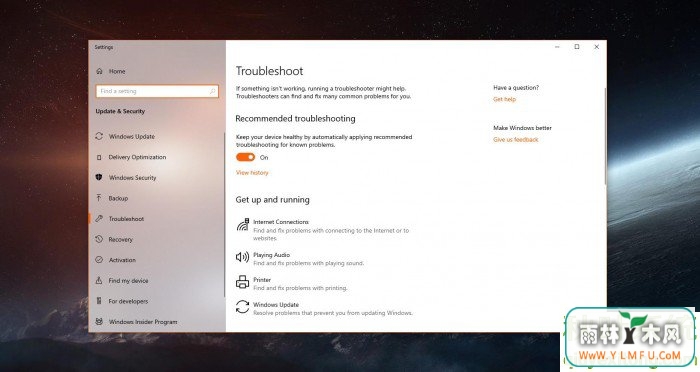Click the Activation checkmark icon
This screenshot has height=372, width=700.
(x=99, y=260)
